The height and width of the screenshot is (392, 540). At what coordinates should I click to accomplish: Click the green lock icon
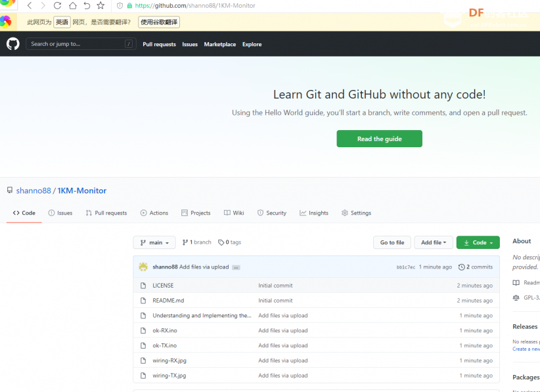(x=129, y=5)
